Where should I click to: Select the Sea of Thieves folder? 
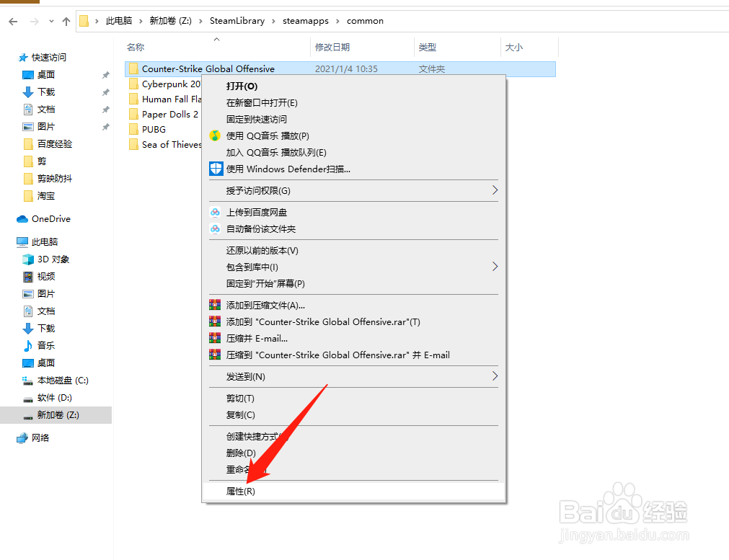click(165, 145)
